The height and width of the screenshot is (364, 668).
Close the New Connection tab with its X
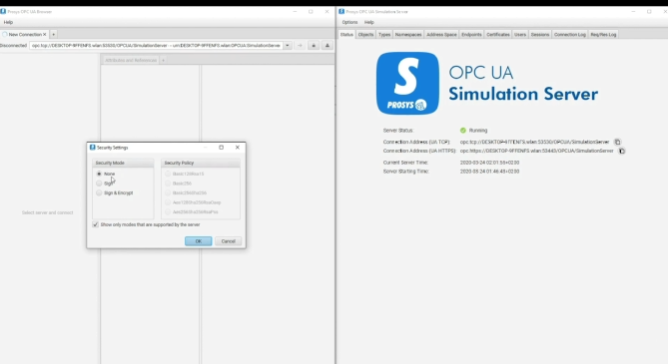tap(44, 35)
